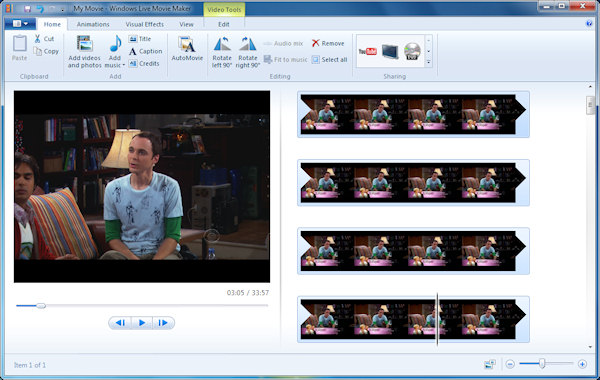The image size is (600, 380).
Task: Step to the previous frame
Action: [120, 323]
